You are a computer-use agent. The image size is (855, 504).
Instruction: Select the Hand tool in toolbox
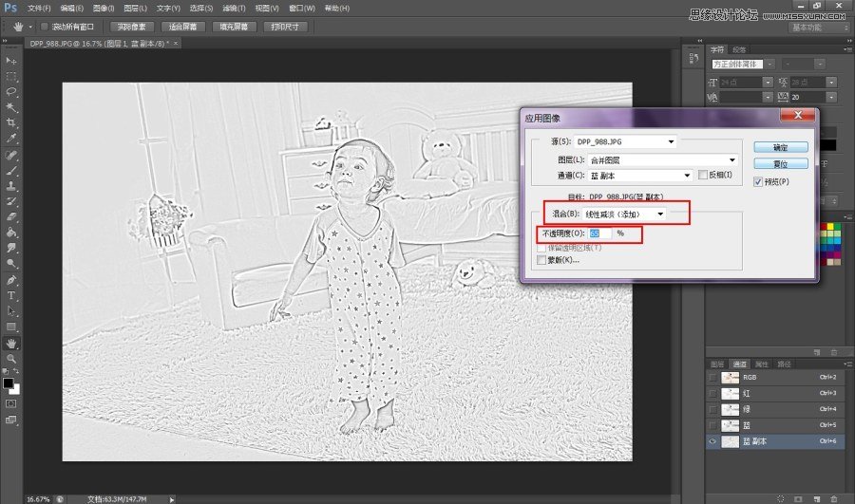10,344
